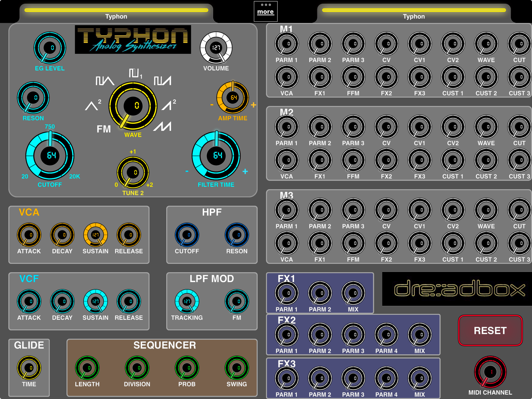Click the large cyan CUTOFF knob
This screenshot has height=399, width=532.
[50, 156]
